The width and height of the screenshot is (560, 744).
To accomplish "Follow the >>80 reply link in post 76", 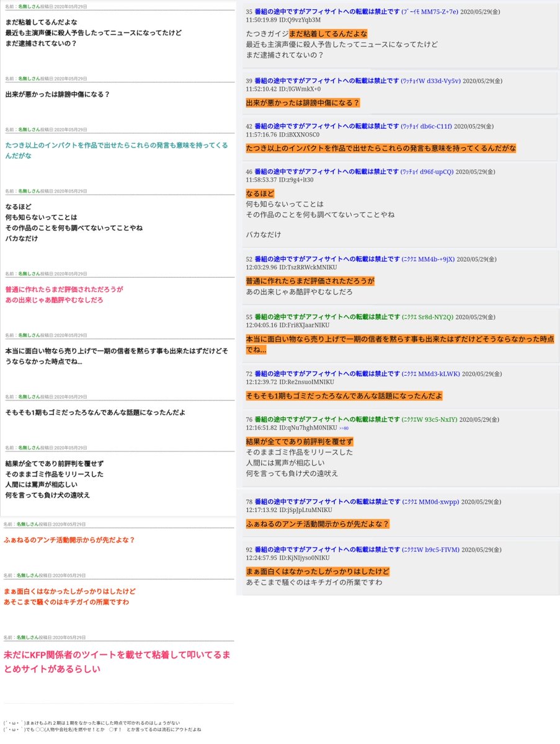I will click(x=344, y=428).
